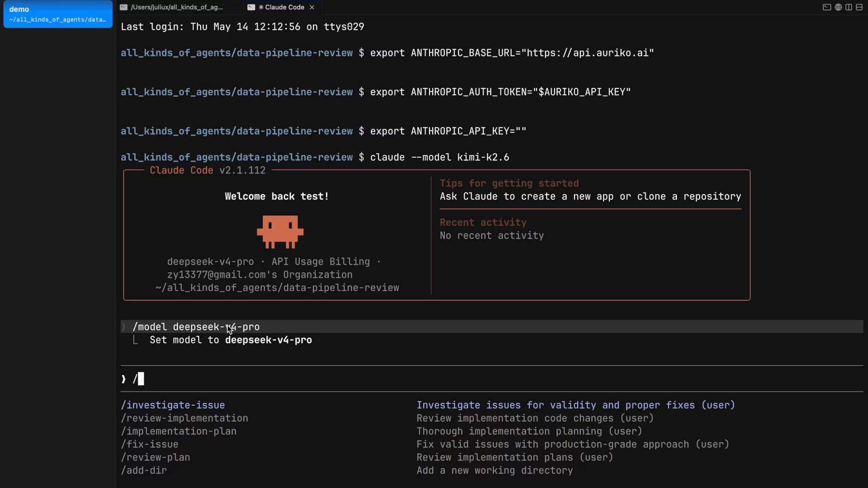The width and height of the screenshot is (868, 488).
Task: Click 'Add a new working directory' description
Action: [x=495, y=471]
